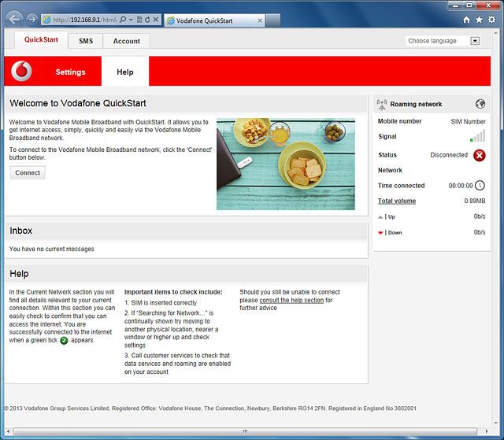Open browser favorites star icon

[478, 19]
